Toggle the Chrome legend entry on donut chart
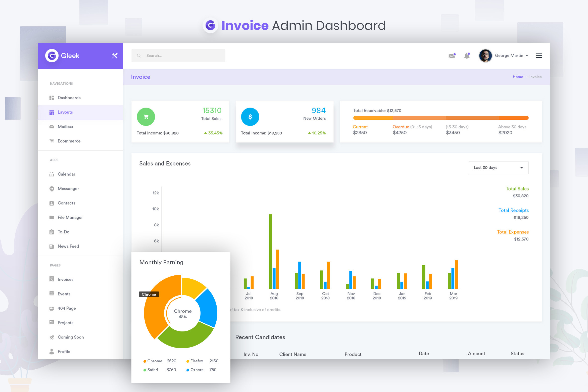The image size is (588, 392). click(153, 361)
